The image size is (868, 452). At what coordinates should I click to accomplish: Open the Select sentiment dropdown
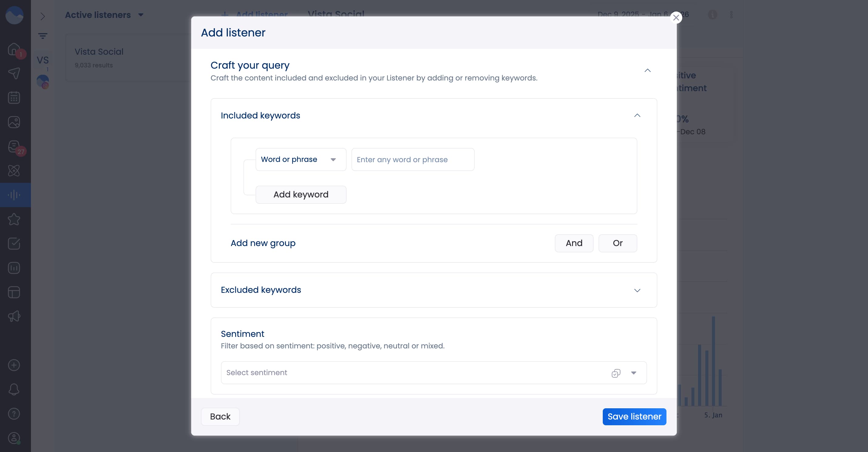tap(633, 373)
